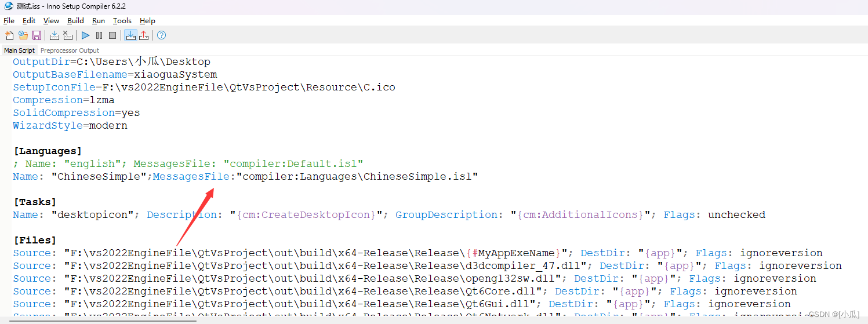Switch to the Main Script tab
This screenshot has height=324, width=868.
click(x=19, y=50)
